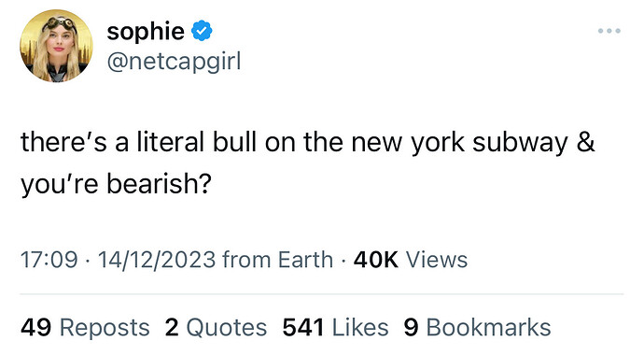Open the @netcapgirl handle profile
644x355 pixels.
click(x=174, y=62)
